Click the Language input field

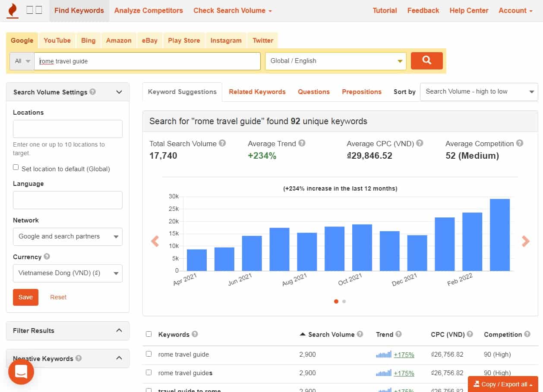coord(68,200)
